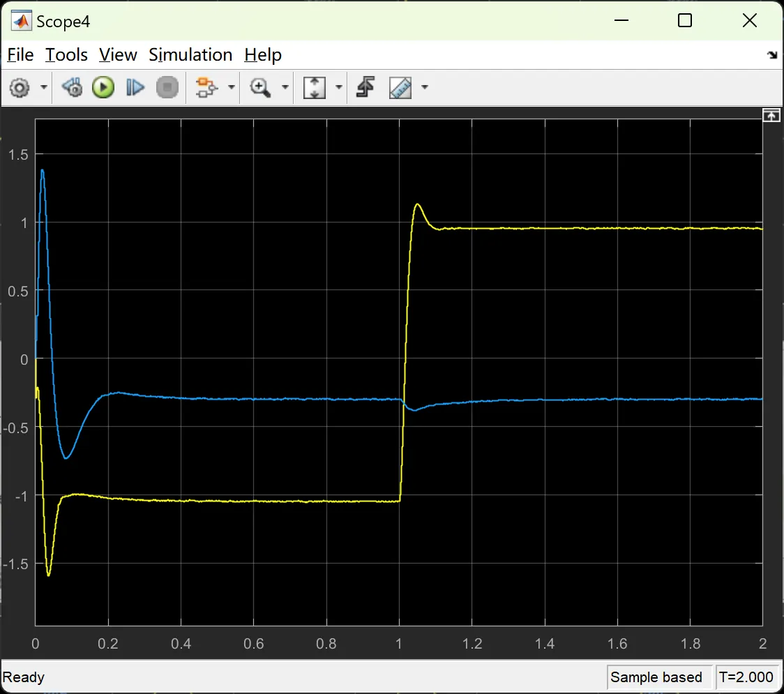Click the blue trace peak near 1.4
Image resolution: width=784 pixels, height=694 pixels.
pyautogui.click(x=43, y=172)
